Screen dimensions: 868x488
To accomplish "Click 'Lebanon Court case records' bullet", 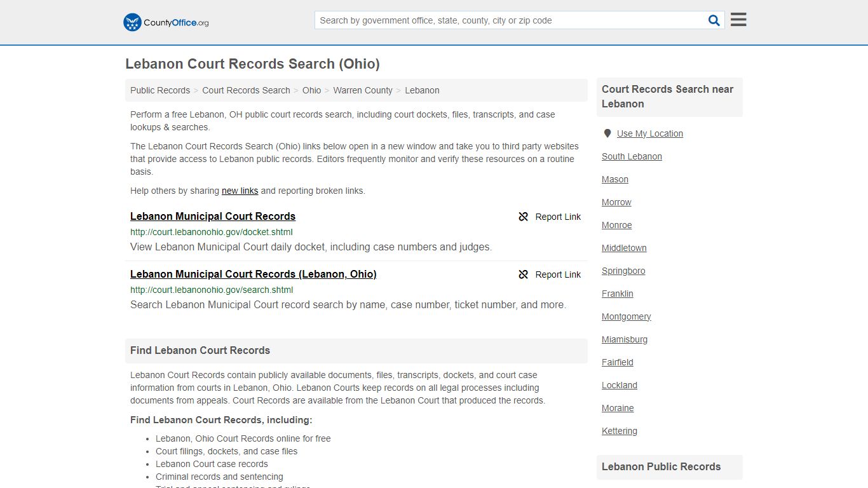I will point(212,464).
